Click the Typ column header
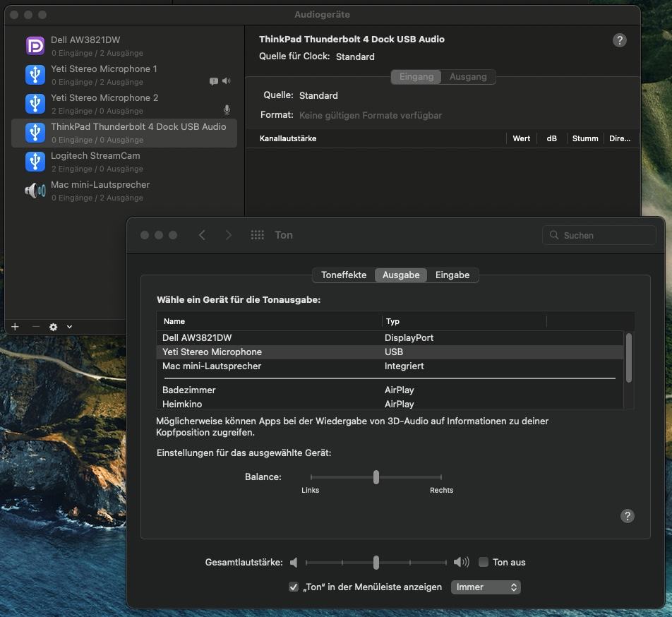672x617 pixels. pos(464,321)
